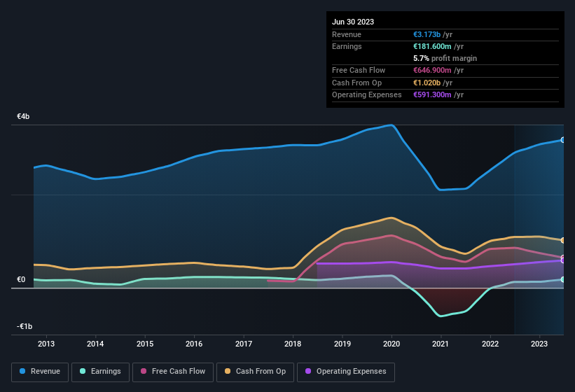Click the 2022 x-axis label
The width and height of the screenshot is (575, 392).
click(x=490, y=344)
